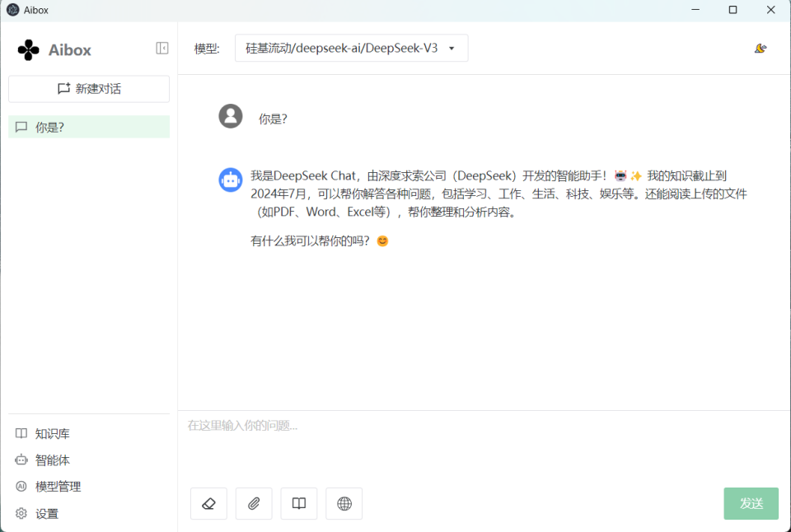Minimize the Aibox window
This screenshot has width=791, height=532.
point(695,10)
